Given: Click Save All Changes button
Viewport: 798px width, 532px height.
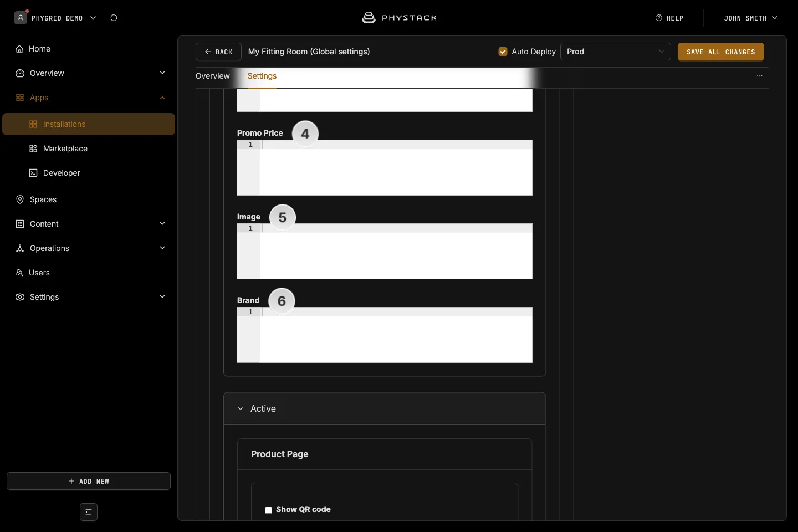Looking at the screenshot, I should coord(721,52).
